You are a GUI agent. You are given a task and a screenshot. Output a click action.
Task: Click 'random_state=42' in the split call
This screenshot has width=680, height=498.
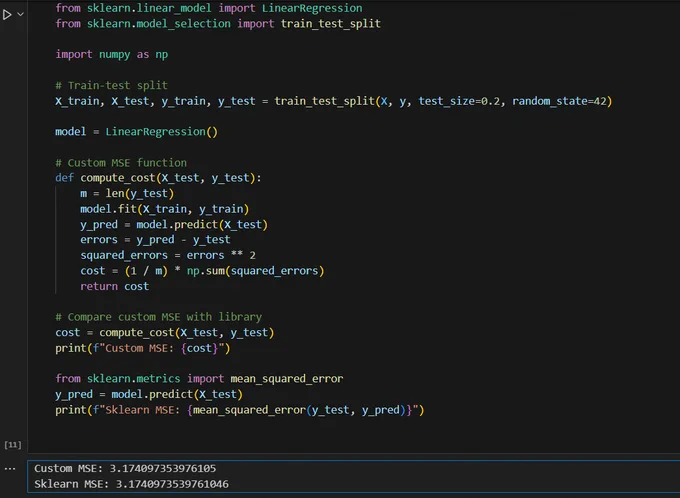pos(559,101)
